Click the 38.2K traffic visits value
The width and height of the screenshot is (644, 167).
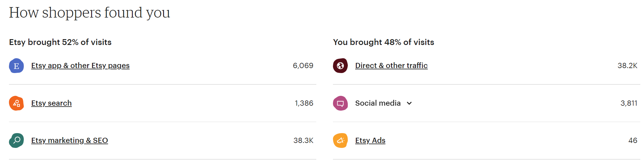click(x=627, y=66)
